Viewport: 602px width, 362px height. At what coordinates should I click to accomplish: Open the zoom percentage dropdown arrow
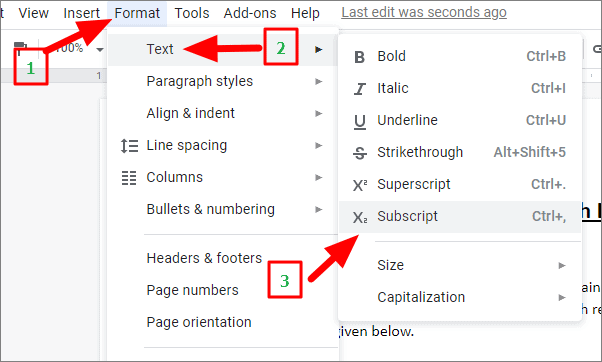coord(100,50)
